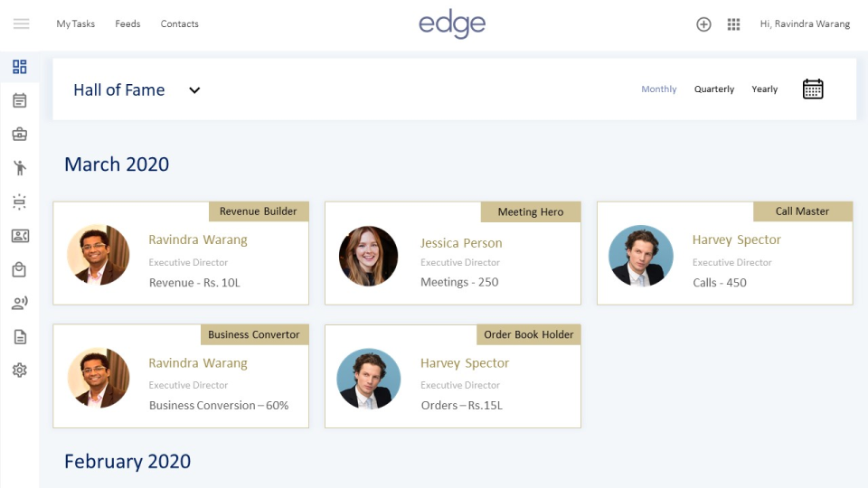
Task: Go to My Tasks
Action: 76,23
